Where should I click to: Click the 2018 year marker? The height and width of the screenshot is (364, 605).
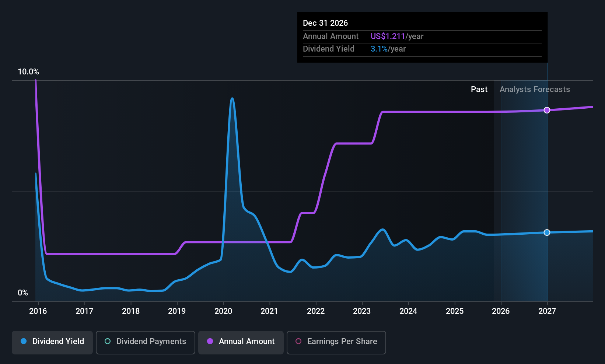tap(131, 311)
